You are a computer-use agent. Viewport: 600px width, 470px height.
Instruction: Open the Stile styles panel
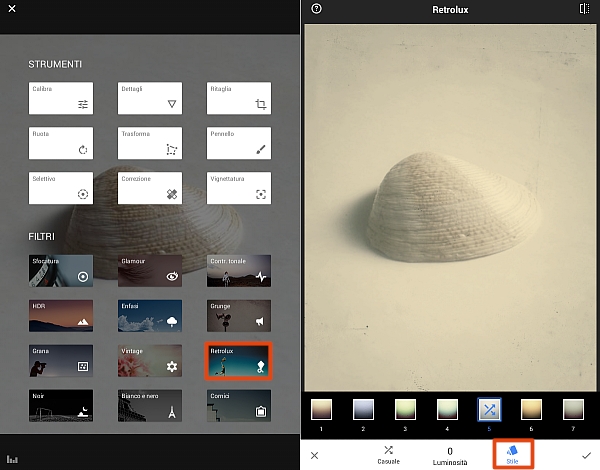click(512, 455)
